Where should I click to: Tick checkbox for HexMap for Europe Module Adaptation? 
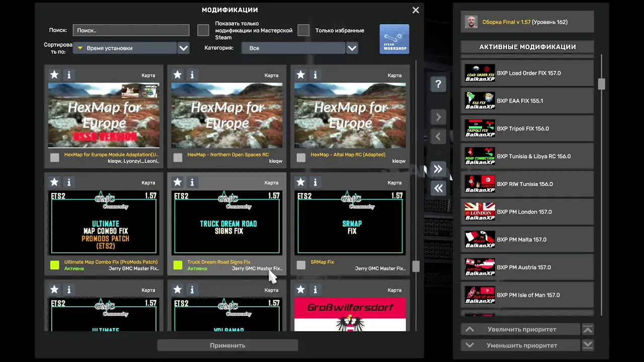(55, 158)
